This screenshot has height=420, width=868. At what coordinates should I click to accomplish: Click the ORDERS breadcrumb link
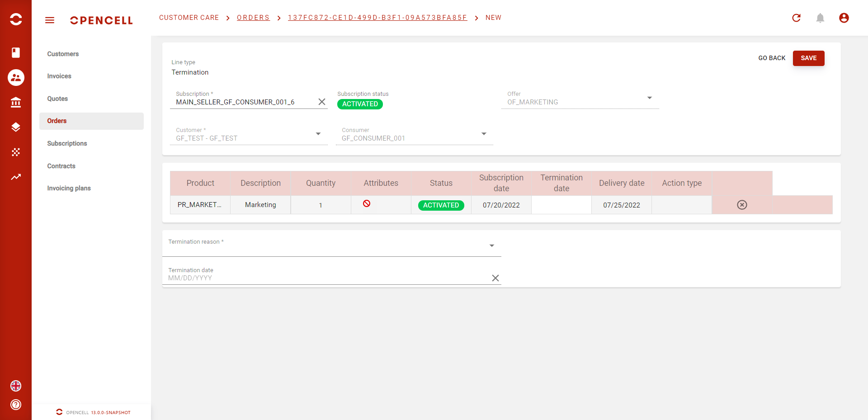click(x=253, y=18)
